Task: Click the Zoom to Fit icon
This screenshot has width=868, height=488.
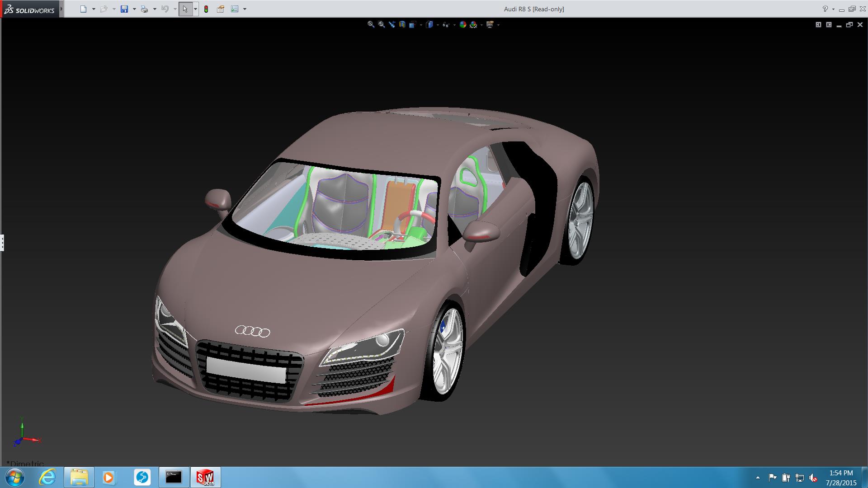Action: [x=371, y=24]
